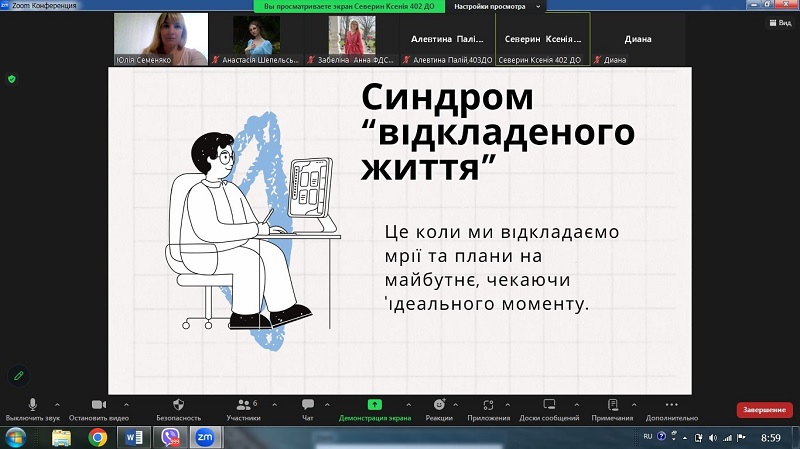
Task: Mute microphone with Выключить звук icon
Action: tap(32, 404)
